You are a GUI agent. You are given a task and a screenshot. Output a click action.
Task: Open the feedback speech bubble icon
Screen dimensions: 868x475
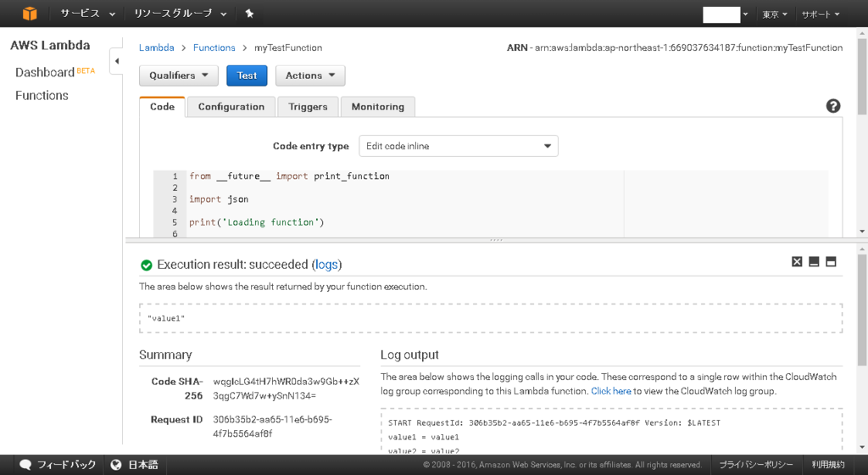click(25, 465)
